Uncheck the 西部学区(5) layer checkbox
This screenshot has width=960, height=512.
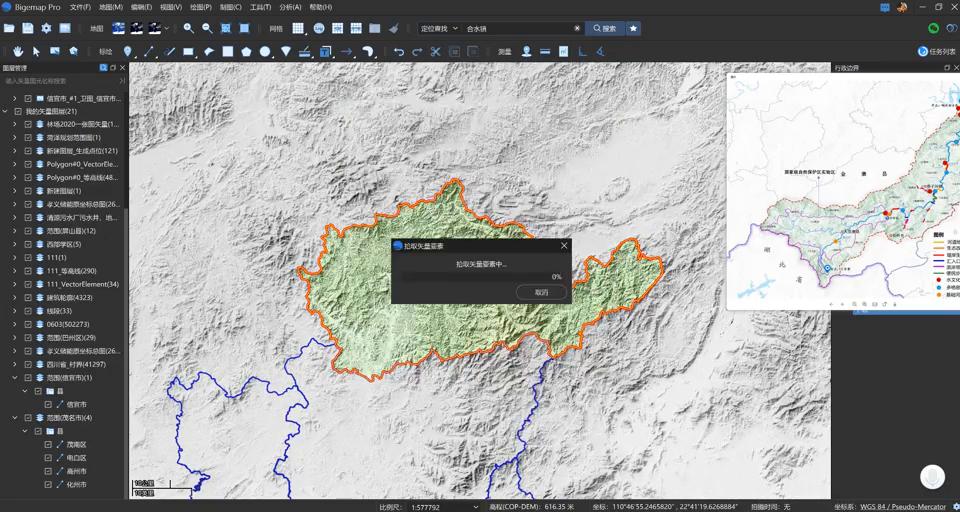(28, 244)
